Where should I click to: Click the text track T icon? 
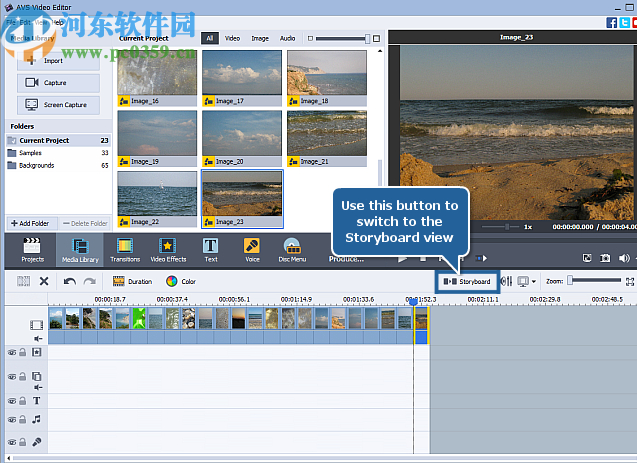point(37,401)
